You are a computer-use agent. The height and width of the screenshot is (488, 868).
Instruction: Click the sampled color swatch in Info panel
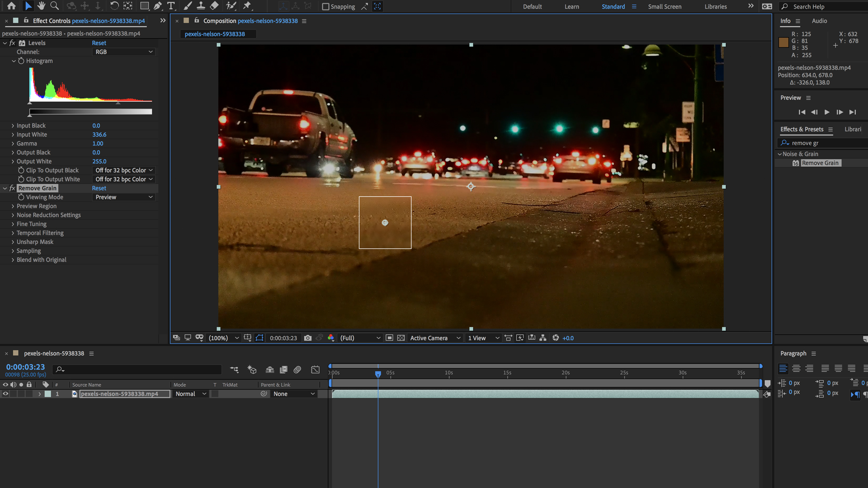(x=783, y=42)
